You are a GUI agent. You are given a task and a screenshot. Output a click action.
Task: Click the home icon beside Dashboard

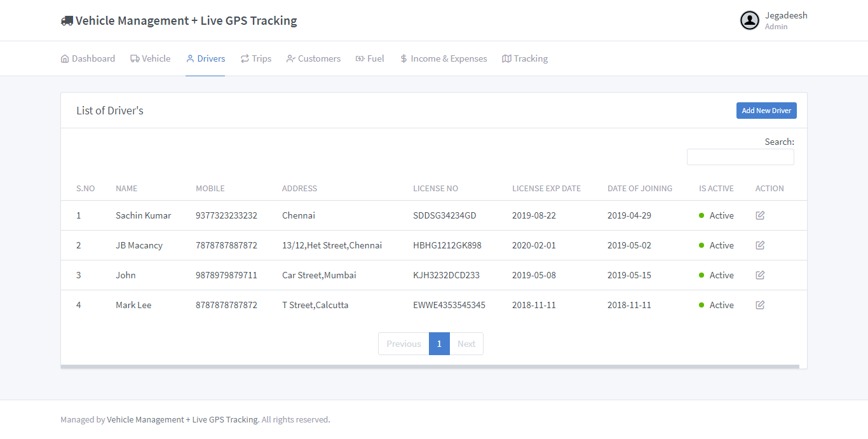pyautogui.click(x=64, y=58)
